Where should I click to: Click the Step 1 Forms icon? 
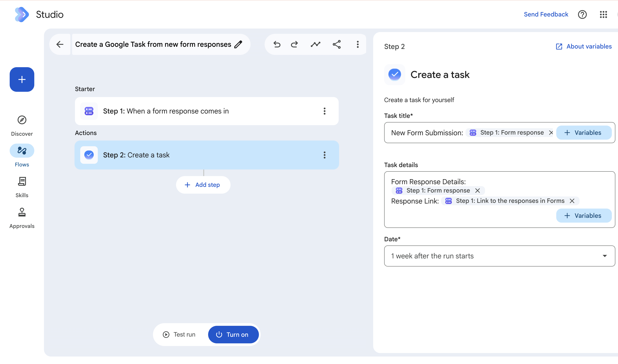(x=89, y=111)
